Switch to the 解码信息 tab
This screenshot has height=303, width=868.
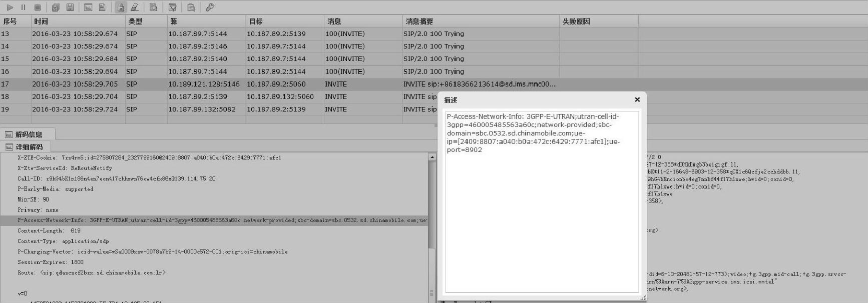pos(28,134)
